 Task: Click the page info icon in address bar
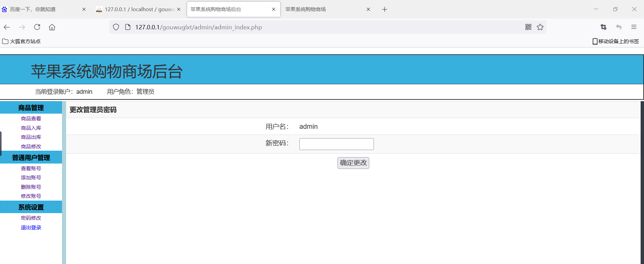128,27
